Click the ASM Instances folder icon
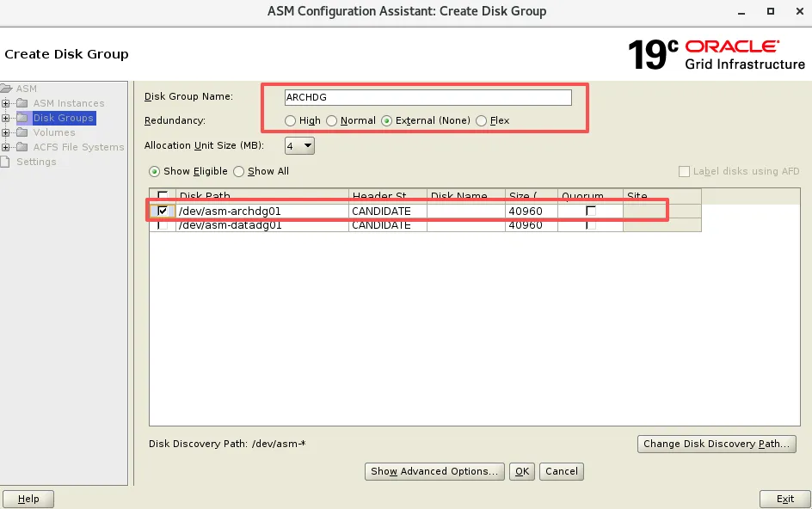The width and height of the screenshot is (812, 509). click(22, 103)
